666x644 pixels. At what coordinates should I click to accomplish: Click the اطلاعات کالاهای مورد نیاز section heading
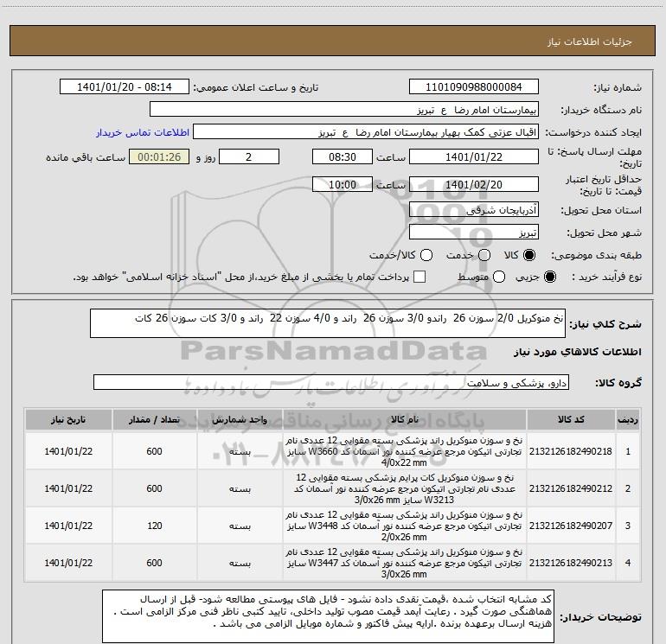click(x=577, y=352)
